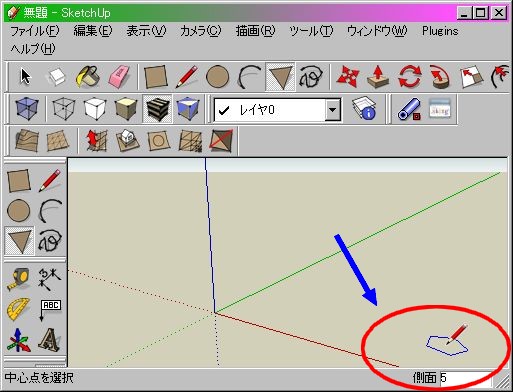513x392 pixels.
Task: Click the Sandbox From Scratch icon
Action: [x=58, y=140]
